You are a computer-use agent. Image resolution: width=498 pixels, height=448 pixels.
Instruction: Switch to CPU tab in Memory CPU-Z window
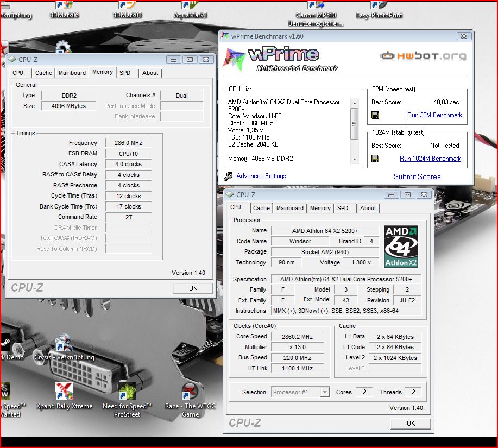tap(18, 73)
